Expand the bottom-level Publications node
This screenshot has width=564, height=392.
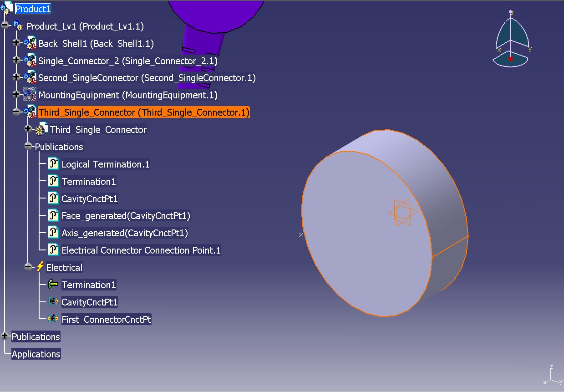pos(5,336)
